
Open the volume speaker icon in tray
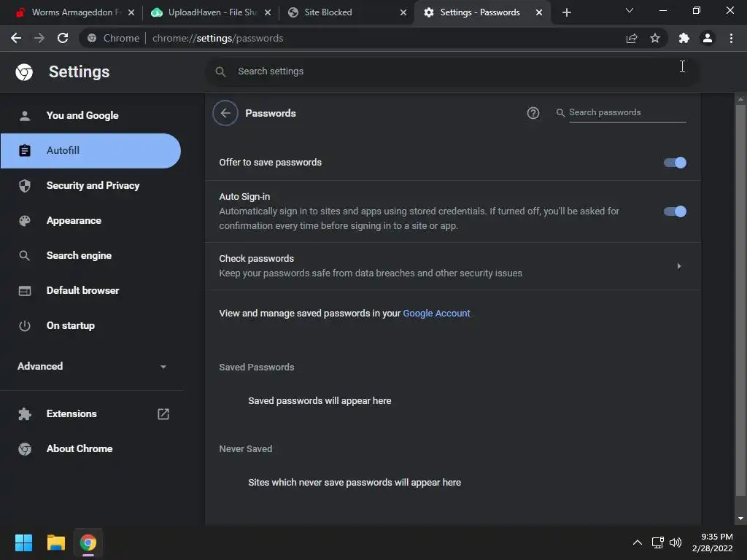pyautogui.click(x=676, y=542)
